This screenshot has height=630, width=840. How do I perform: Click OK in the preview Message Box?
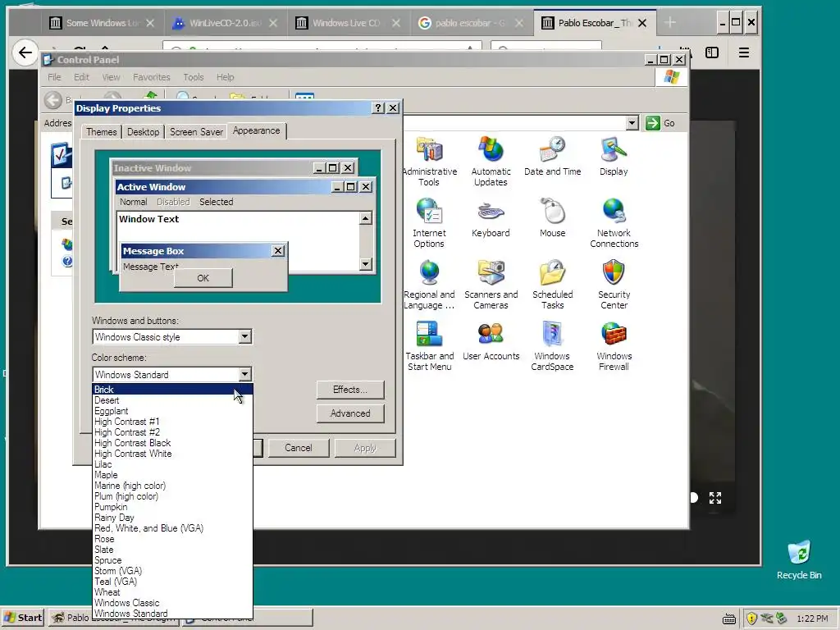click(x=203, y=278)
